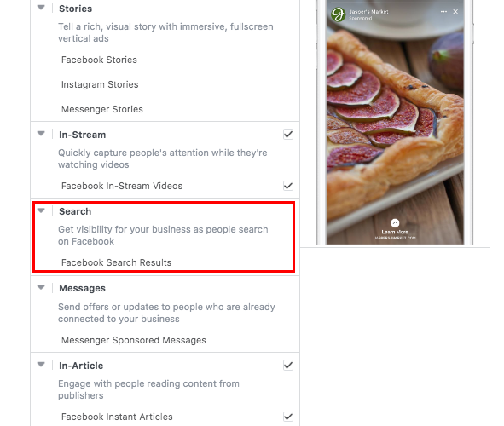Collapse the In-Article section arrow
This screenshot has height=426, width=504.
pos(41,365)
